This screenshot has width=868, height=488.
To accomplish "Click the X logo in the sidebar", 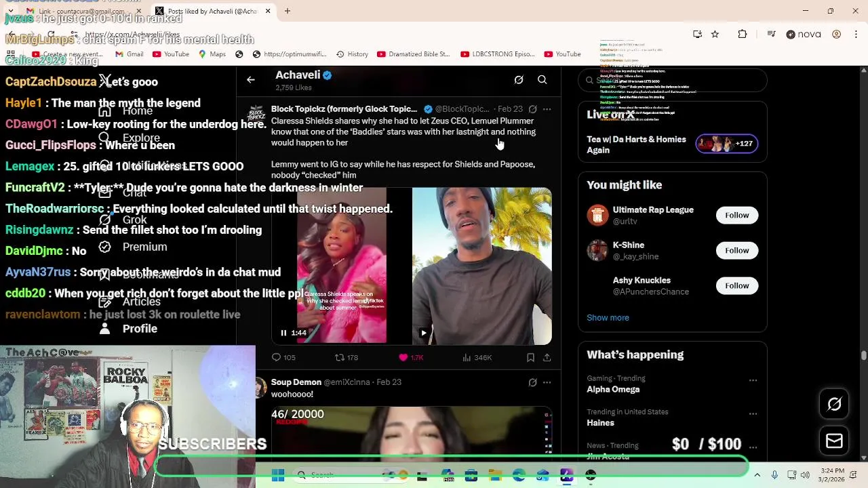I will tap(104, 81).
